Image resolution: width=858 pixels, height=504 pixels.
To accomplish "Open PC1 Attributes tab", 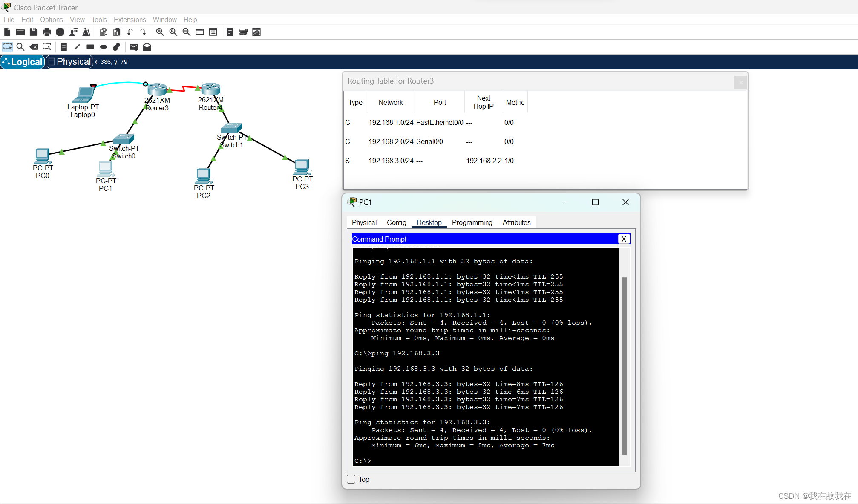I will [516, 222].
